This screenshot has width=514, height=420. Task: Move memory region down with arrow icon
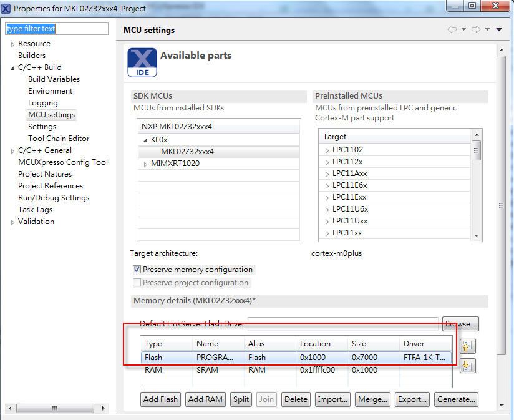point(467,366)
